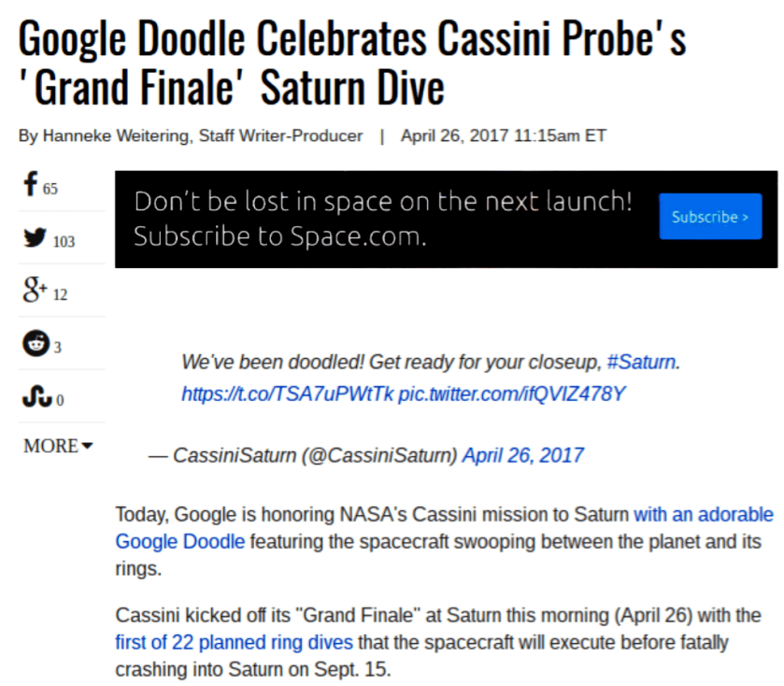The height and width of the screenshot is (686, 784).
Task: Share the article on Facebook
Action: click(31, 184)
